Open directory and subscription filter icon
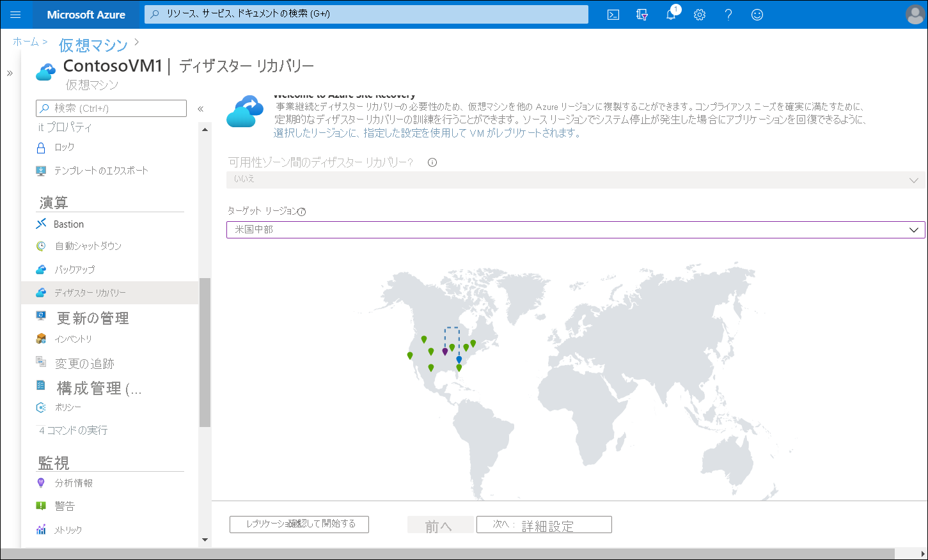 point(642,15)
